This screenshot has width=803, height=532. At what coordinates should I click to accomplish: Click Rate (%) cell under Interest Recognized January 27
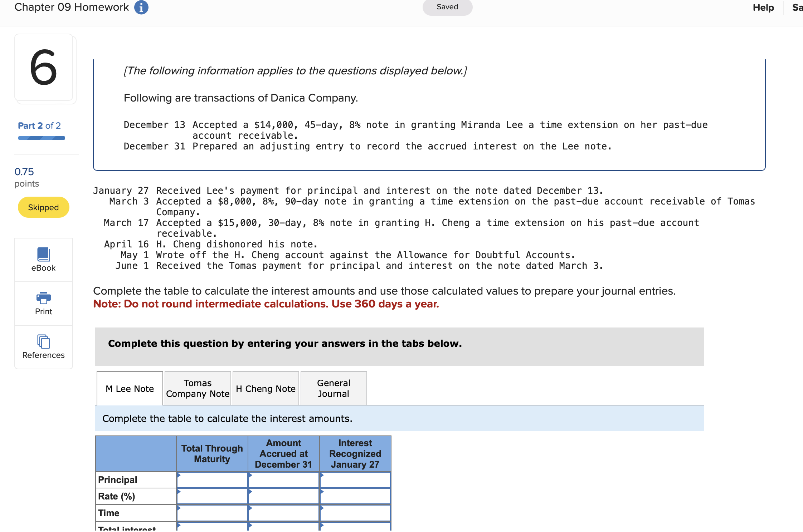click(x=355, y=496)
